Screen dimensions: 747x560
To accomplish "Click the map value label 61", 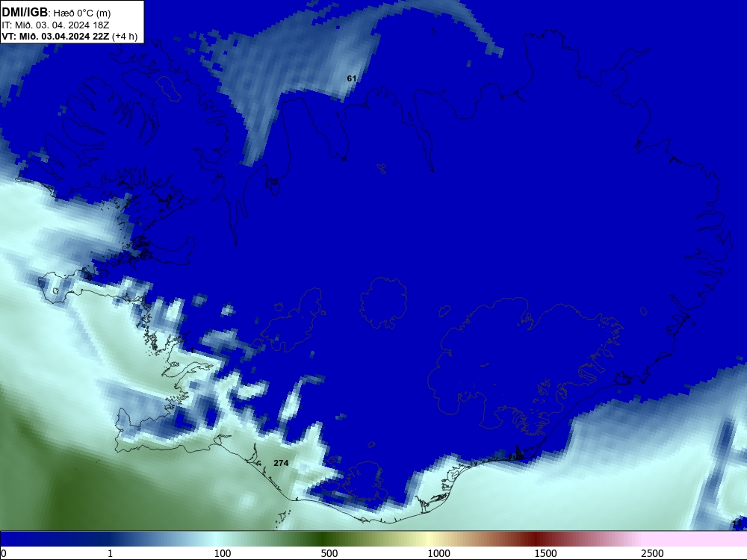I will [x=352, y=78].
